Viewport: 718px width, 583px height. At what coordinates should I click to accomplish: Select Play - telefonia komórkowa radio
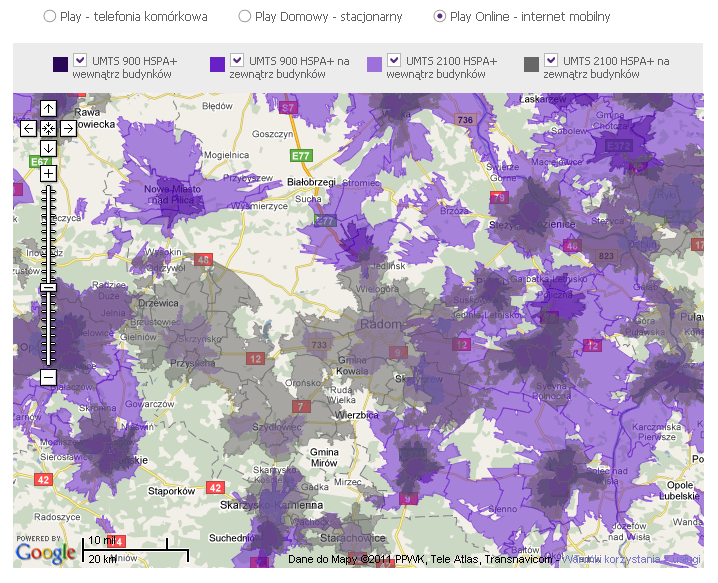[49, 16]
